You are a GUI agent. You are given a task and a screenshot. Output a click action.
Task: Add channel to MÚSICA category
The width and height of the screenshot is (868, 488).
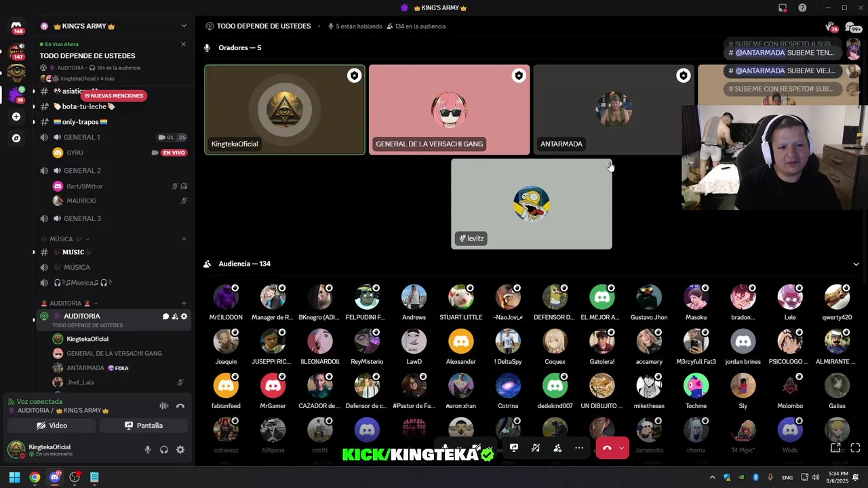(x=184, y=239)
